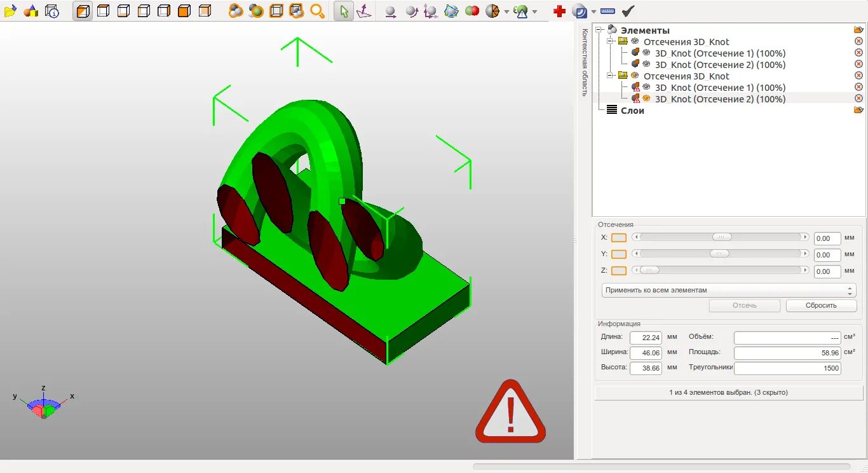Click the blue measurement sphere icon
Image resolution: width=868 pixels, height=473 pixels.
[580, 11]
